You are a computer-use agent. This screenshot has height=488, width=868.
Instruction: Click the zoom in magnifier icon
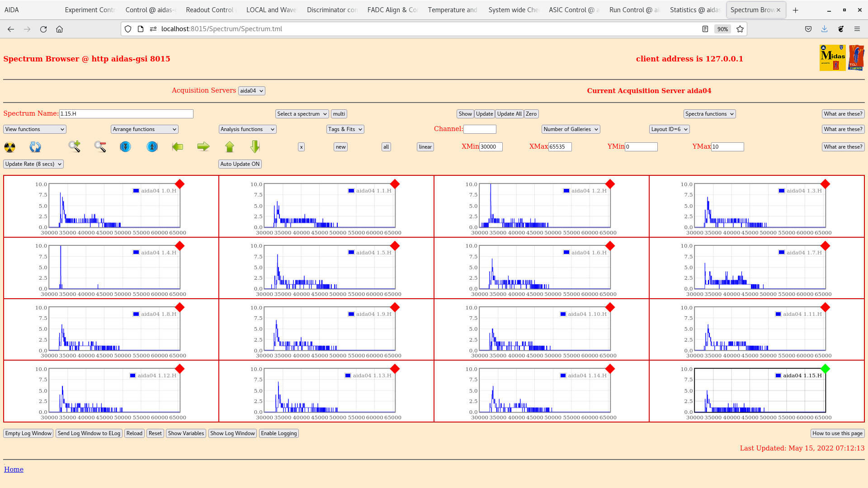74,146
